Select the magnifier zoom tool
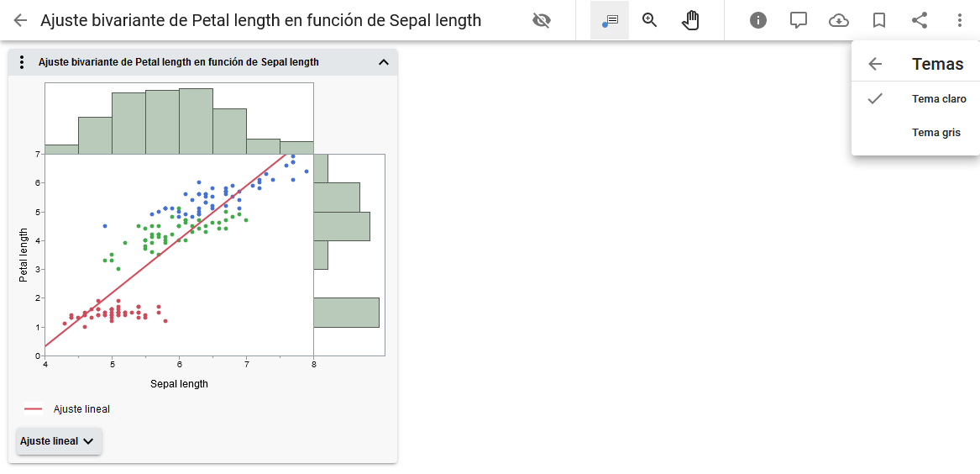 tap(649, 20)
